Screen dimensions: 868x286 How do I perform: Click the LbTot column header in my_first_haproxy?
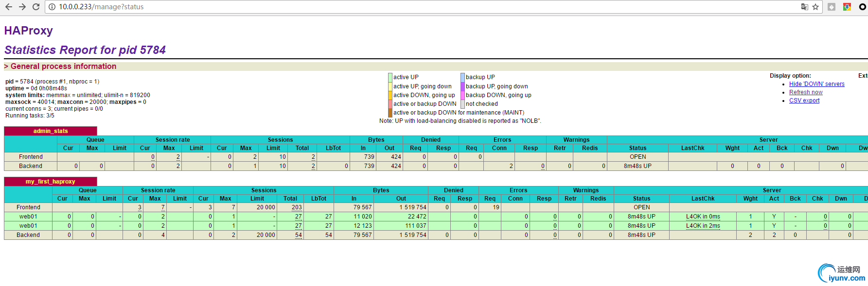click(x=319, y=199)
